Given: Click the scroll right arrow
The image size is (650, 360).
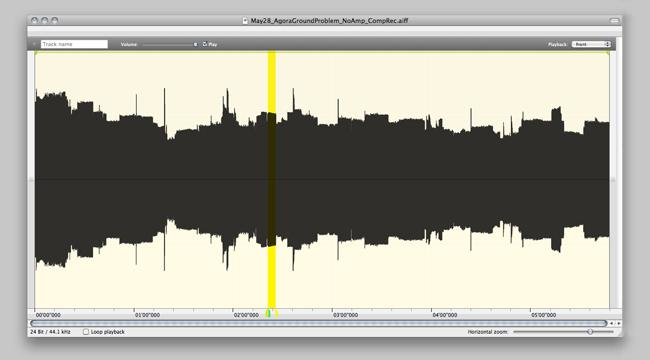Looking at the screenshot, I should pyautogui.click(x=618, y=323).
